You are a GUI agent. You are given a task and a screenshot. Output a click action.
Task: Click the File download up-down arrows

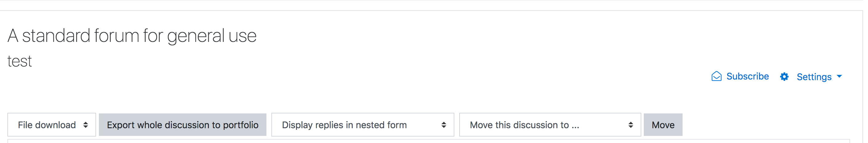86,125
